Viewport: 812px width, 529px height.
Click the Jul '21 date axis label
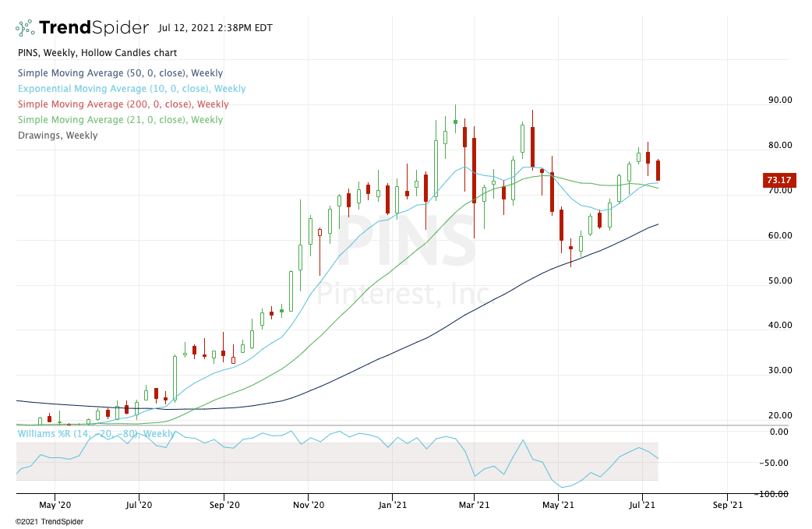pyautogui.click(x=643, y=505)
